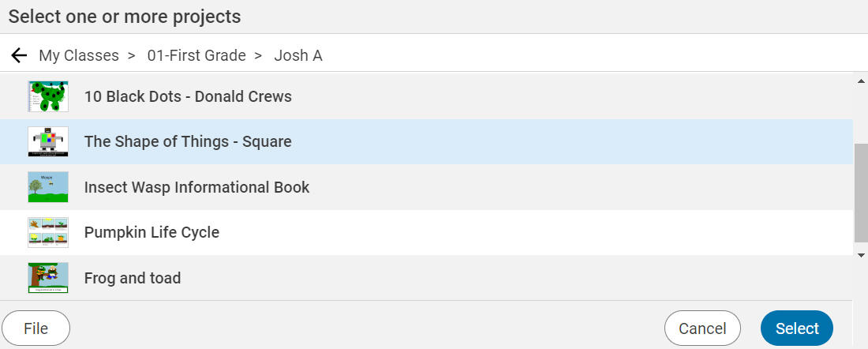868x349 pixels.
Task: Open the File button
Action: pyautogui.click(x=36, y=328)
